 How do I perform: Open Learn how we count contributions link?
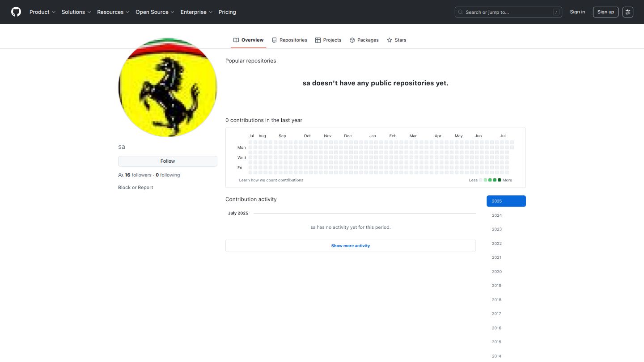(271, 180)
